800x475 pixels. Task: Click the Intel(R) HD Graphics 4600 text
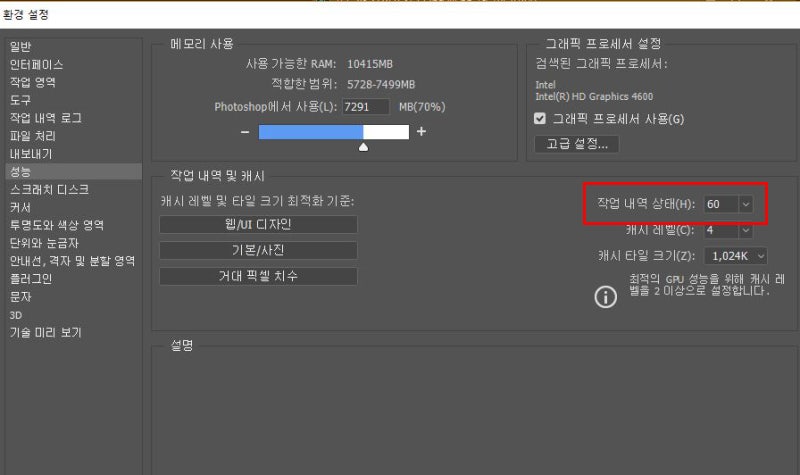click(x=594, y=96)
